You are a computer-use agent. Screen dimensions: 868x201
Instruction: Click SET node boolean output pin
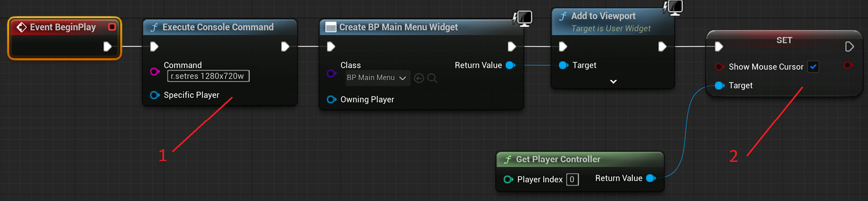[x=848, y=65]
